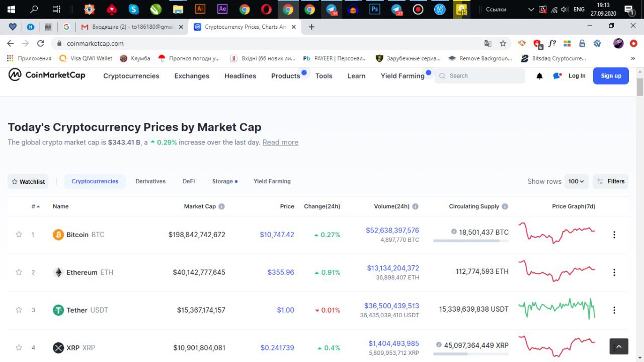Open Illustrator from the taskbar
The height and width of the screenshot is (362, 644).
pos(200,9)
